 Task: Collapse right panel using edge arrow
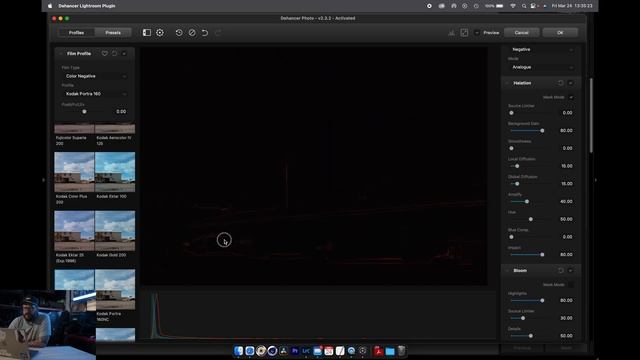(x=596, y=180)
